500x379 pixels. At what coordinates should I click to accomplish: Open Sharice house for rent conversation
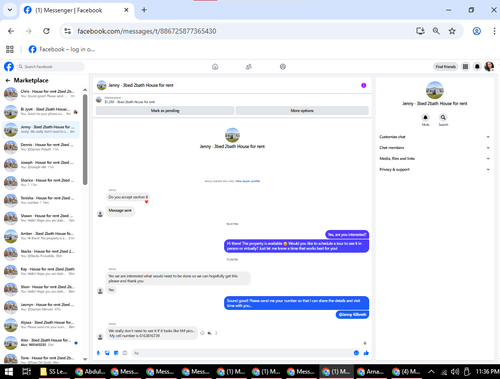pos(41,183)
